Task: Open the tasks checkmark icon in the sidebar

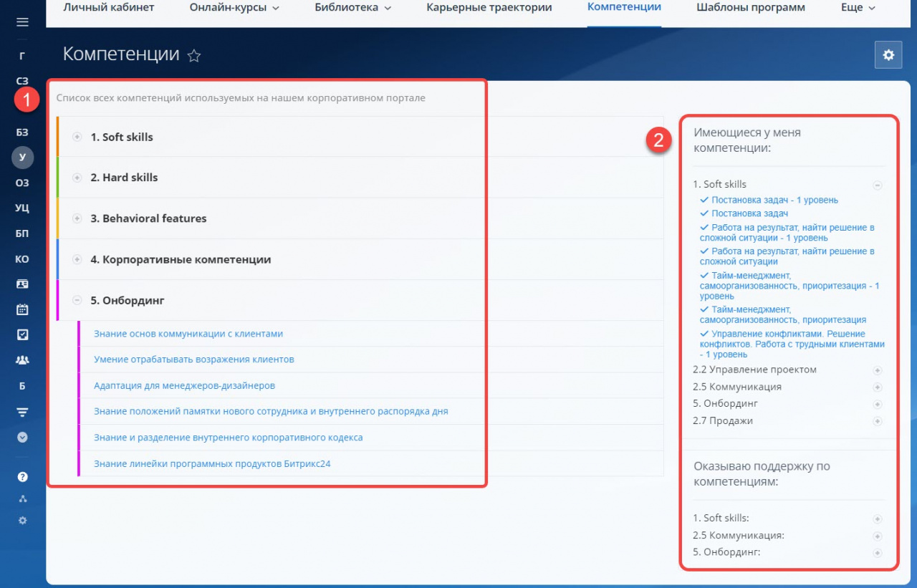Action: 22,334
